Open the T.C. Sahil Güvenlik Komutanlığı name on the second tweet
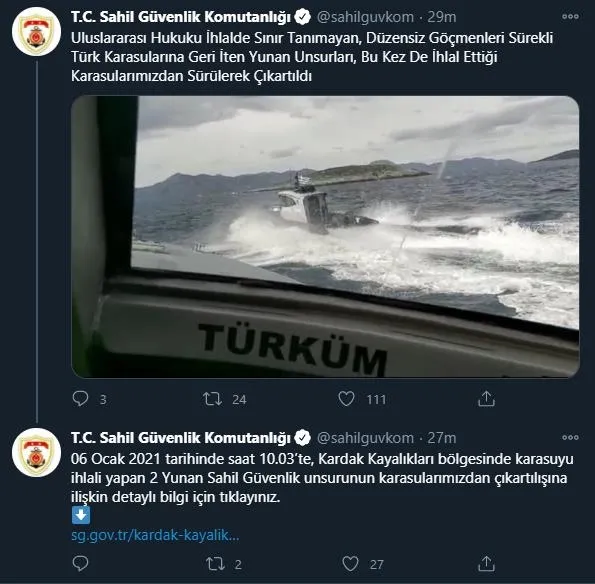The height and width of the screenshot is (584, 595). (x=181, y=438)
